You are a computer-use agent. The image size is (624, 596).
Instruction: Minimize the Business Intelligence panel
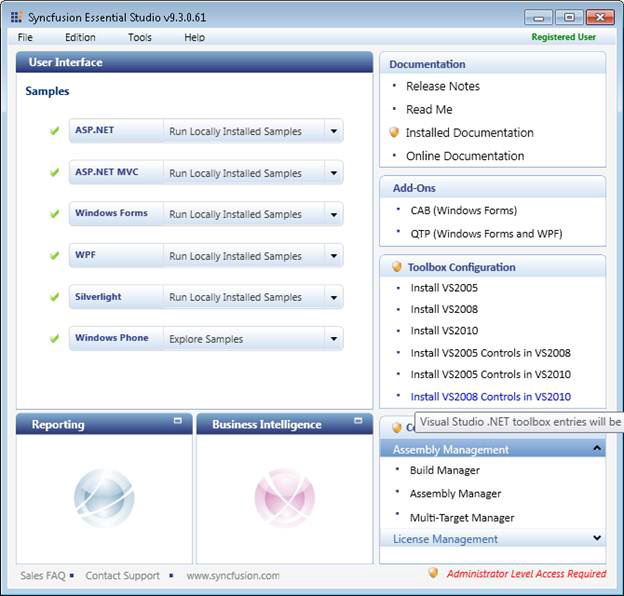[x=358, y=421]
